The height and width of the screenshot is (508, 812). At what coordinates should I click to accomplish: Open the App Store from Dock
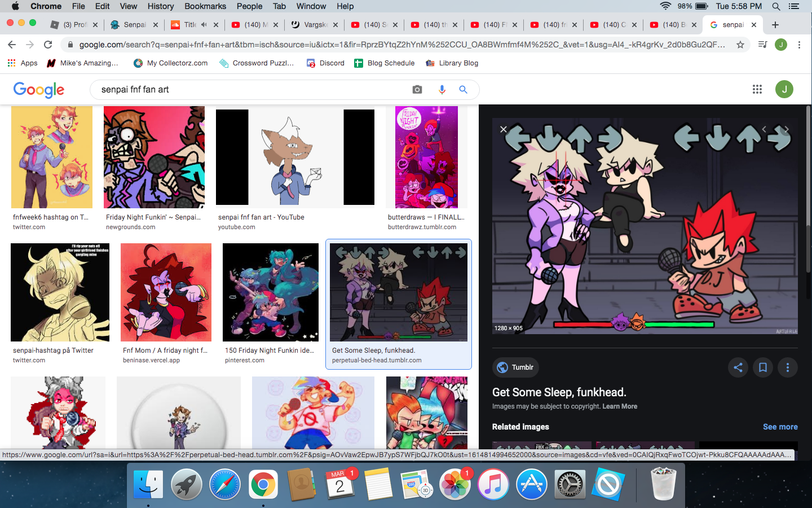click(x=532, y=484)
